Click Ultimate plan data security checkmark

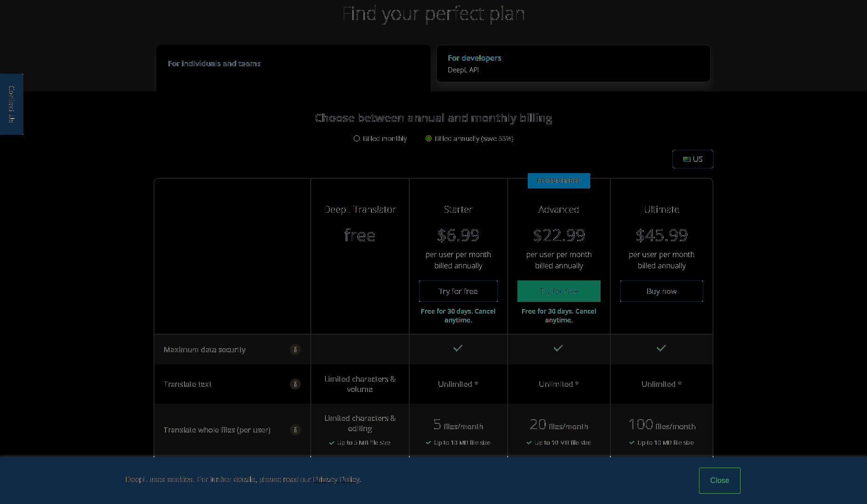click(x=661, y=348)
